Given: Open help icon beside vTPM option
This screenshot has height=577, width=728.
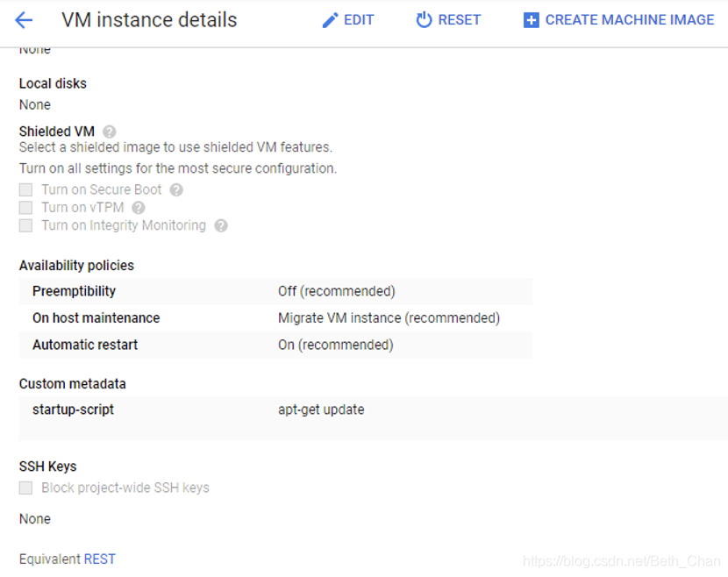Looking at the screenshot, I should 139,208.
